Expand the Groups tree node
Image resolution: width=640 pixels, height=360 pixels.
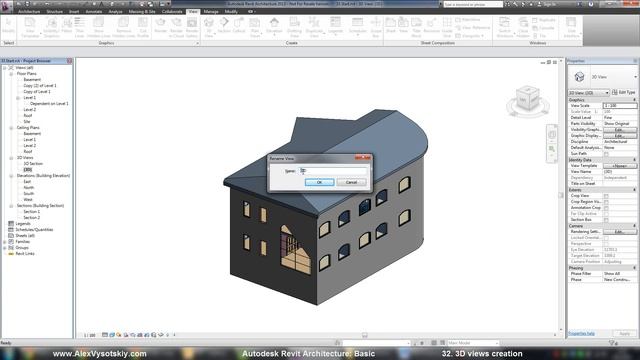pos(5,248)
